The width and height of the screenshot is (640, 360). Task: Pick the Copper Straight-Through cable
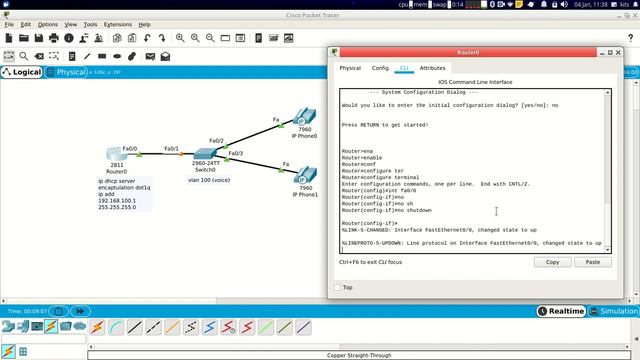pos(135,327)
